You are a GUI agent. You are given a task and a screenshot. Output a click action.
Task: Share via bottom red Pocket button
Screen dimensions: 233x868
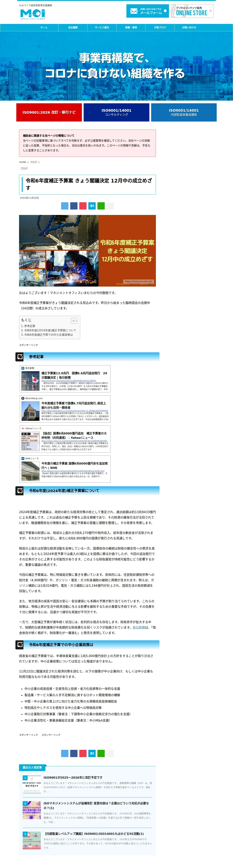tap(83, 753)
